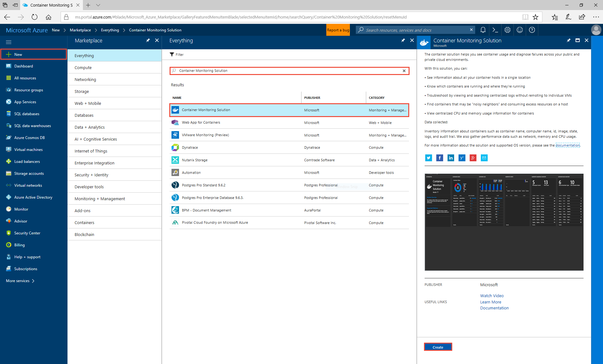Click the Monitoring + Management category filter
The image size is (603, 364).
pyautogui.click(x=100, y=198)
